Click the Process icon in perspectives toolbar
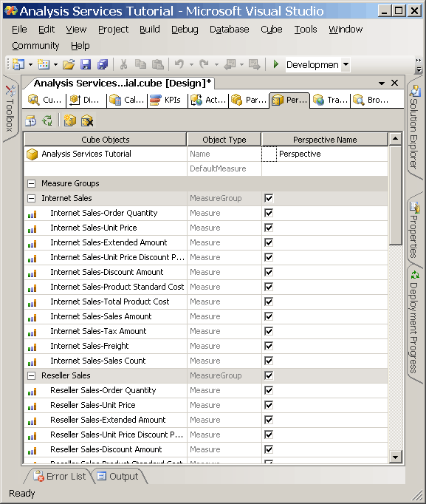 [31, 121]
